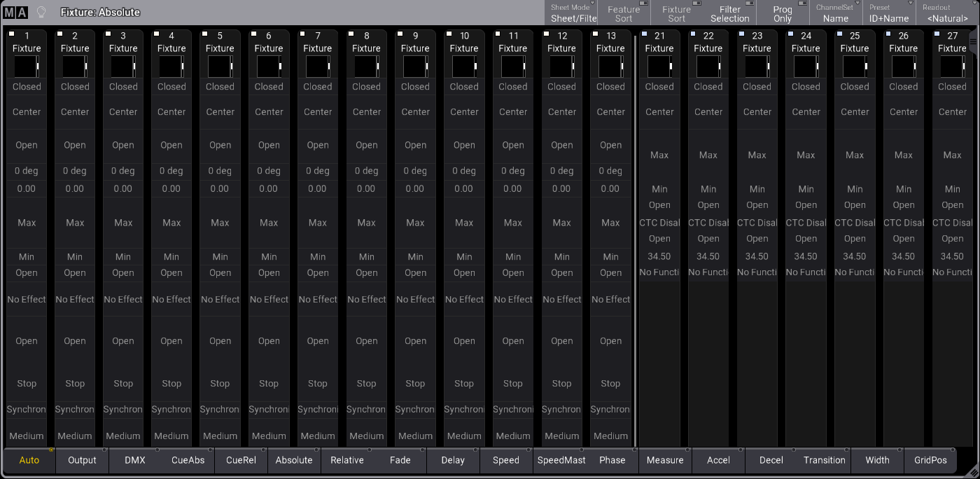Screen dimensions: 980x479
Task: Click the light bulb icon in title bar
Action: 41,12
